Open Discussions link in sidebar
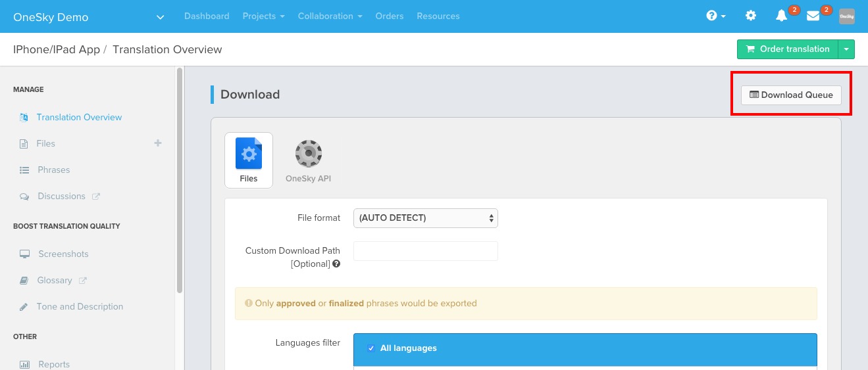 coord(62,196)
